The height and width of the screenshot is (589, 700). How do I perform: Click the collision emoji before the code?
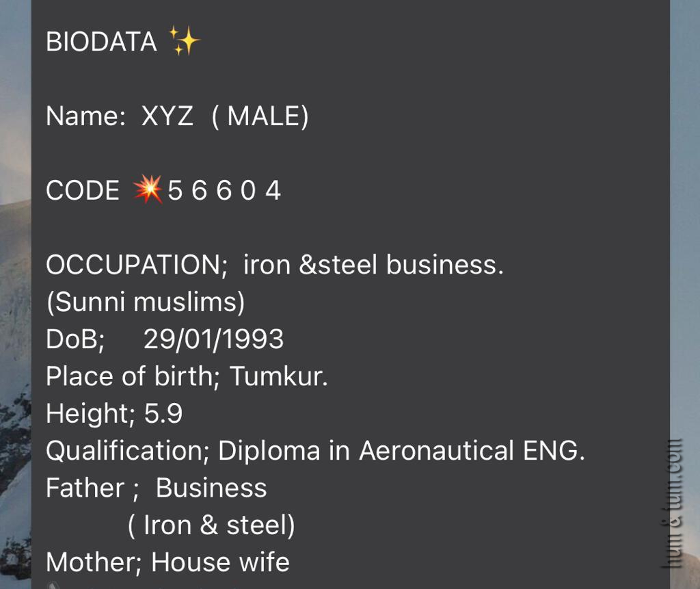click(x=148, y=189)
